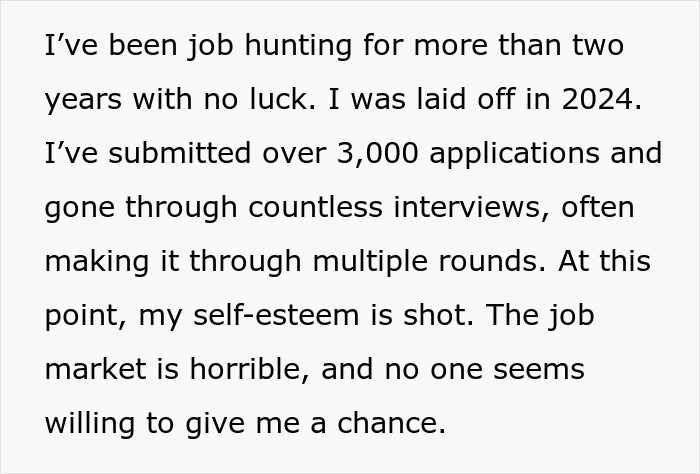This screenshot has height=474, width=700.
Task: Click the word "horrible"
Action: [x=245, y=370]
